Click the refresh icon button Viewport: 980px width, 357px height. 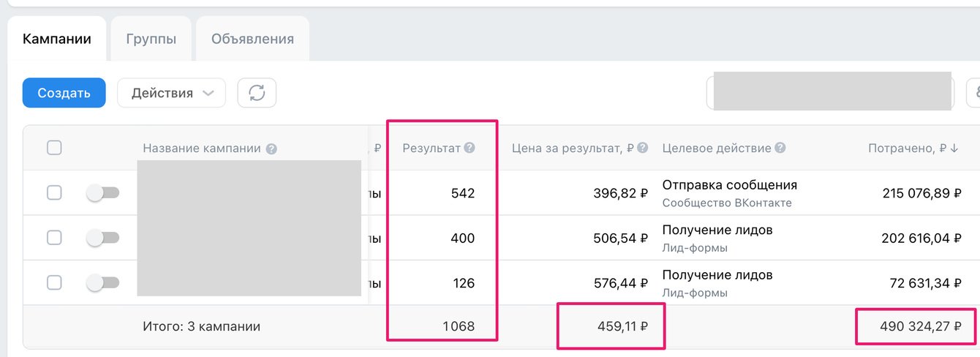coord(257,93)
